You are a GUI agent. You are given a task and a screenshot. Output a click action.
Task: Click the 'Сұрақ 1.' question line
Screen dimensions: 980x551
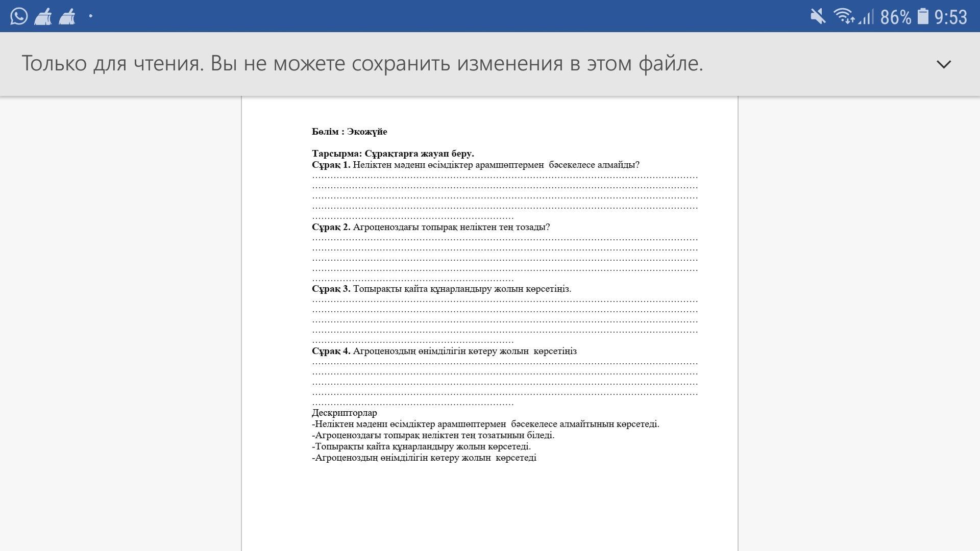[x=476, y=165]
